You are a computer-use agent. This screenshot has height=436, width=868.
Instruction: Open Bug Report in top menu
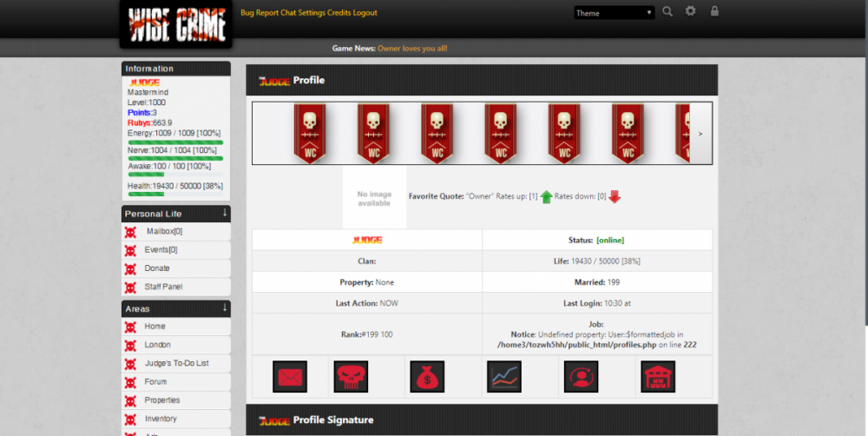pyautogui.click(x=259, y=13)
